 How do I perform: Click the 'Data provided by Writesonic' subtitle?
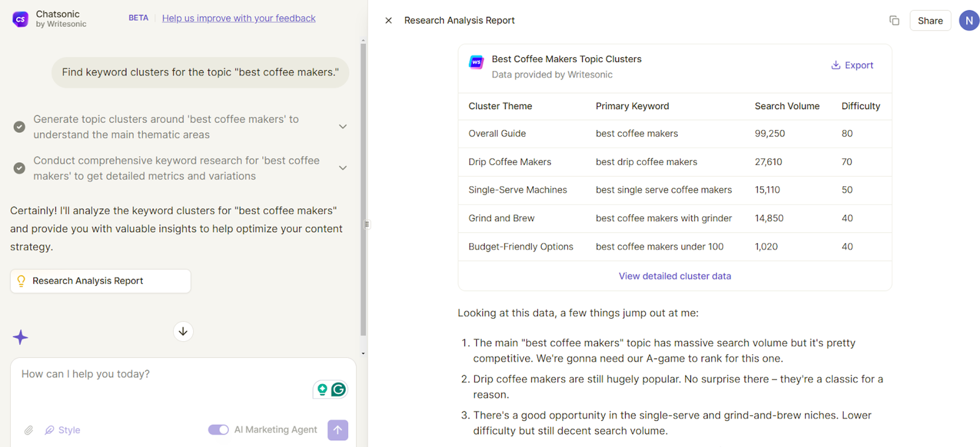pos(552,74)
